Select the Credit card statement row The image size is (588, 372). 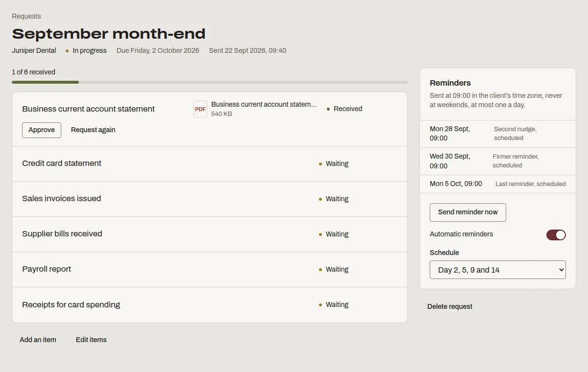pos(210,163)
